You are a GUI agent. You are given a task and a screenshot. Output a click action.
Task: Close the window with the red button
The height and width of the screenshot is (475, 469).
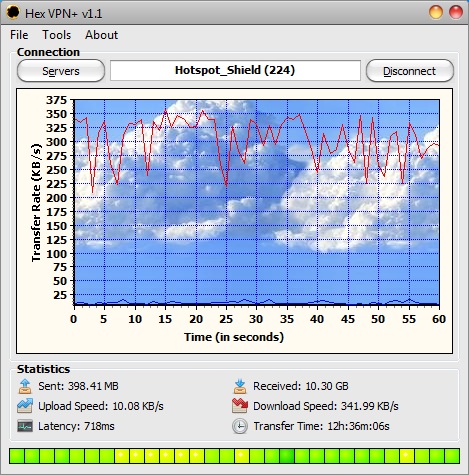point(456,12)
